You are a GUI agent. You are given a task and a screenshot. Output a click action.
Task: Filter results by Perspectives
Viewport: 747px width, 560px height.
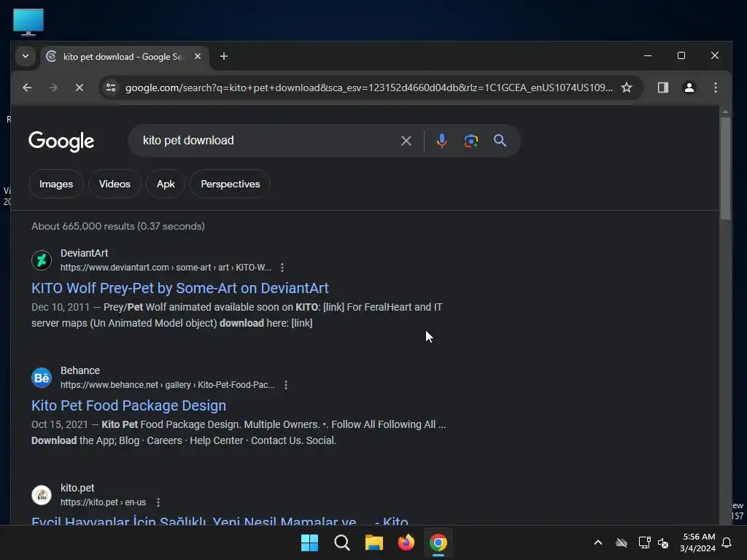coord(230,184)
